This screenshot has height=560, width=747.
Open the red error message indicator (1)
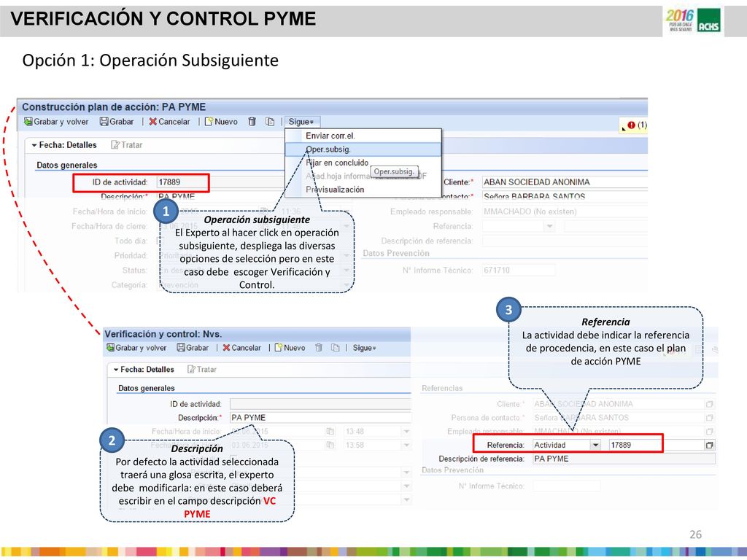[x=636, y=125]
